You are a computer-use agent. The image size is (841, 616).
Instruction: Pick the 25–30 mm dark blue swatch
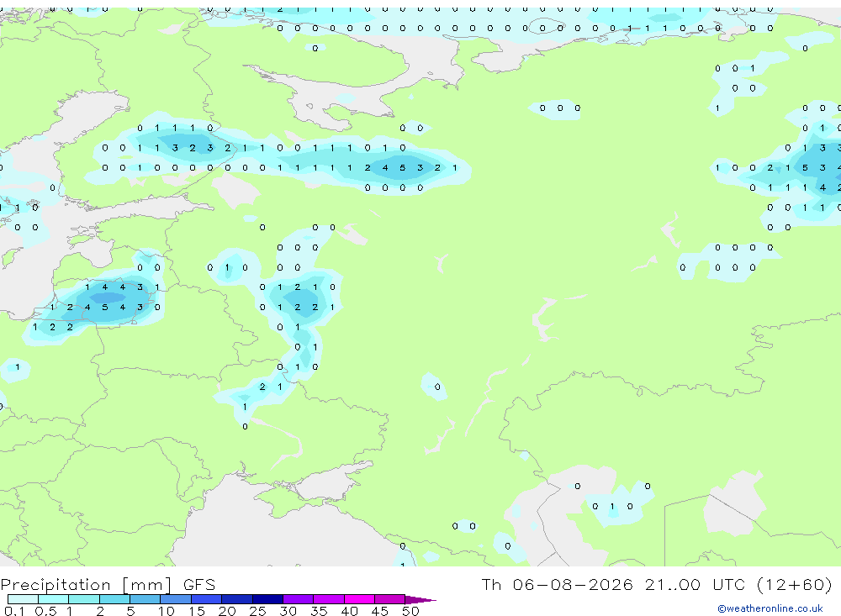pyautogui.click(x=267, y=599)
